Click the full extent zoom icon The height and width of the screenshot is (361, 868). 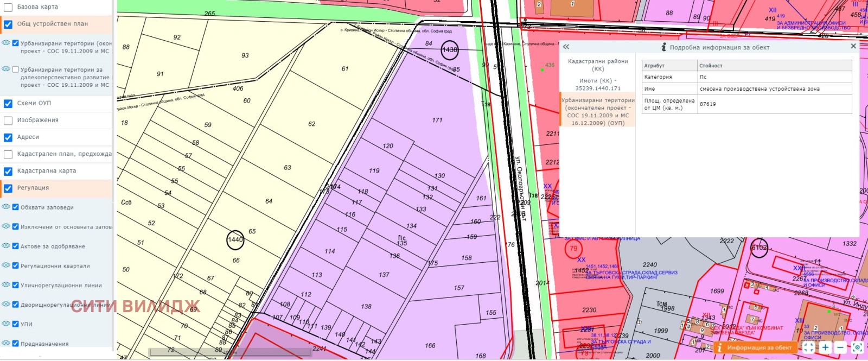[808, 347]
